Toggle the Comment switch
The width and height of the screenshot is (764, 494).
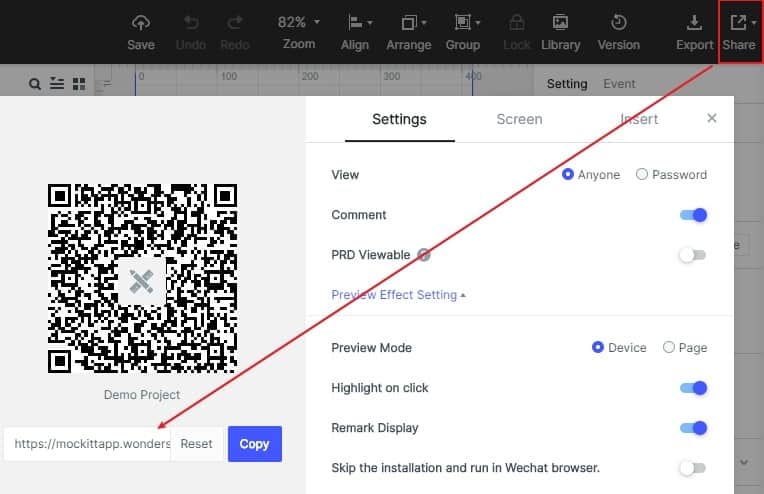pos(693,215)
